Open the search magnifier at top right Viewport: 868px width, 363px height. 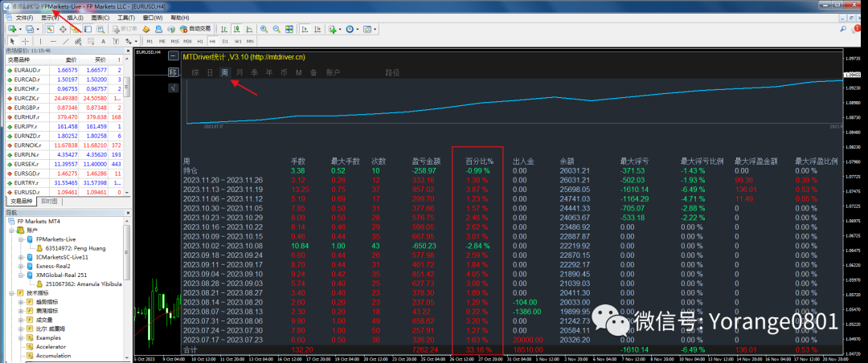(x=843, y=29)
